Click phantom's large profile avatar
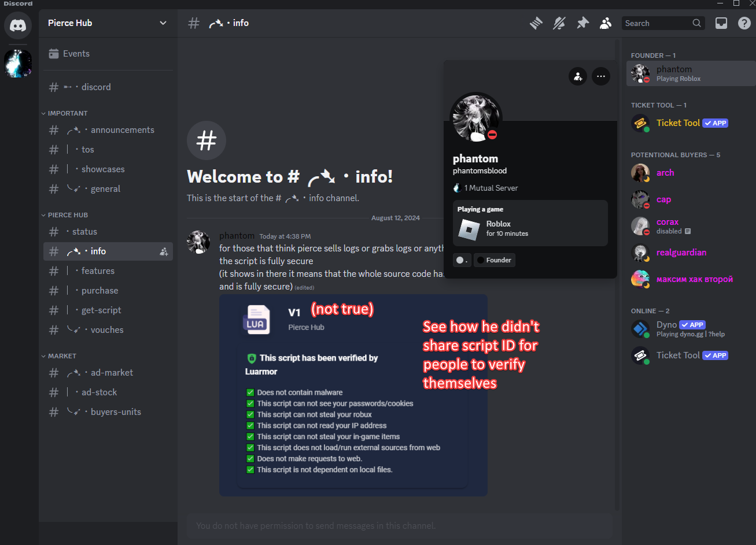This screenshot has width=756, height=545. click(x=475, y=118)
